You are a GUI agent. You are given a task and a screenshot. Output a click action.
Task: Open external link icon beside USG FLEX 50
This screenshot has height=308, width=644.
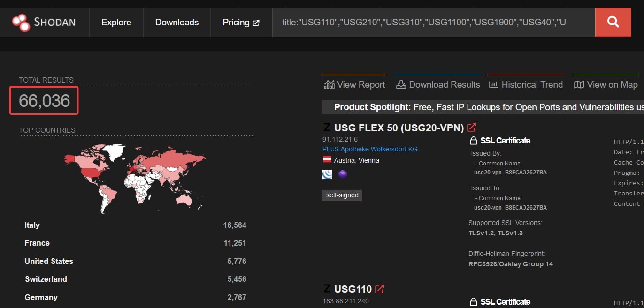[472, 127]
